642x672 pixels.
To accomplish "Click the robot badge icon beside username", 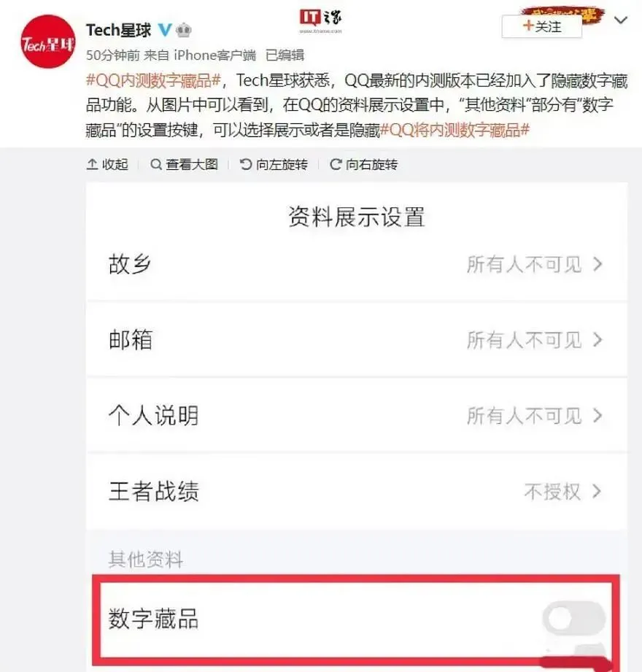I will point(183,30).
